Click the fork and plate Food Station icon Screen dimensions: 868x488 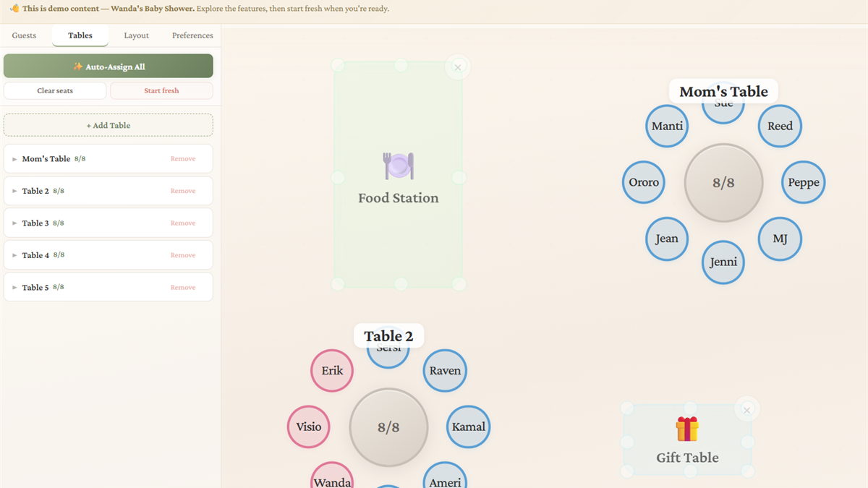pyautogui.click(x=399, y=166)
